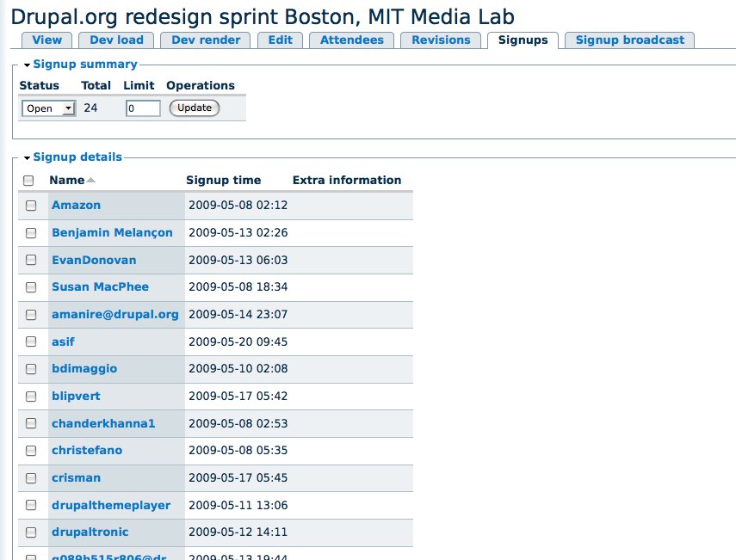Open the amanire@drupal.org user link
736x560 pixels.
click(x=114, y=315)
